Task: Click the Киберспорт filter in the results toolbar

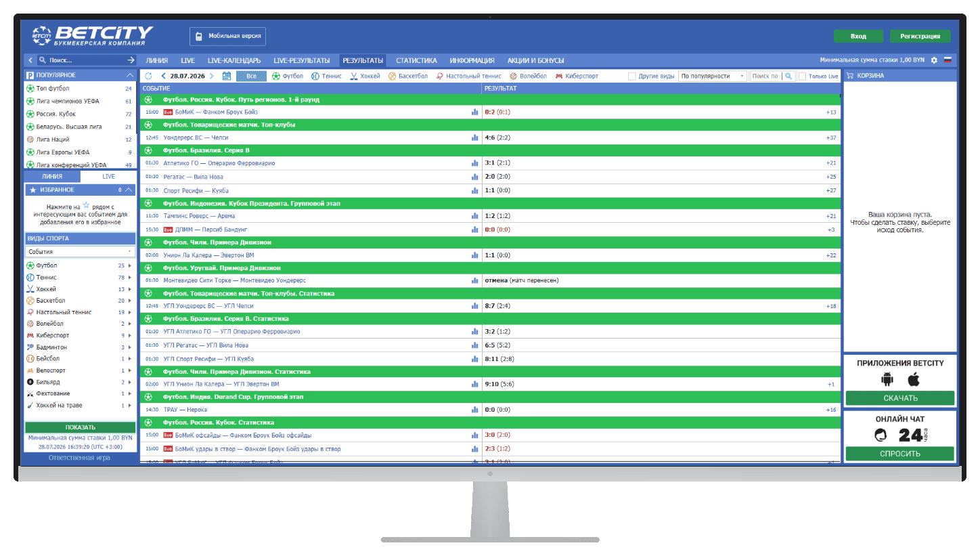Action: tap(577, 77)
